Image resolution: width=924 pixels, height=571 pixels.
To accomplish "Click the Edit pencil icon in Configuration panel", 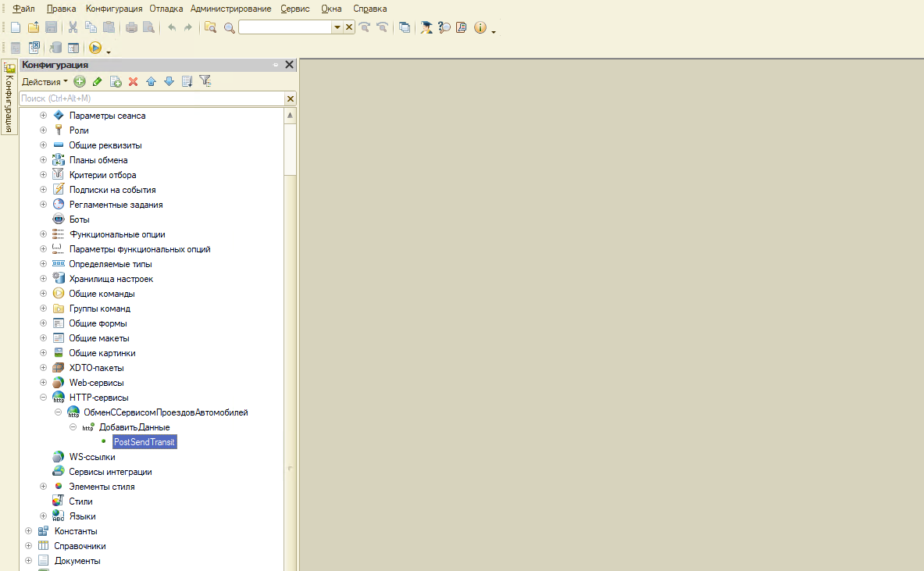I will tap(97, 81).
